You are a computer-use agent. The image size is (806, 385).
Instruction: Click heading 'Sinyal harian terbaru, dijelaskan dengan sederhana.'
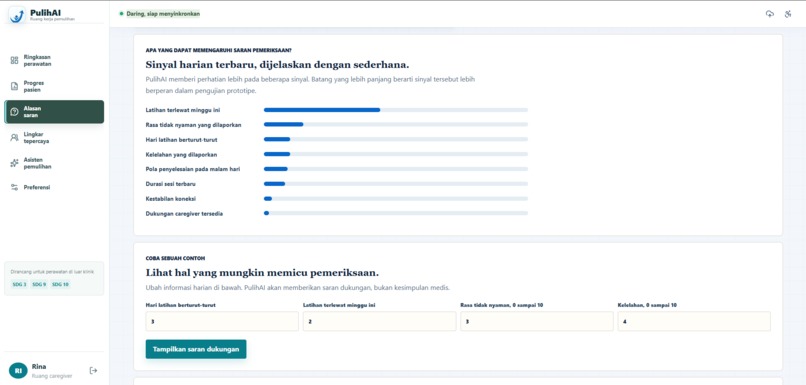[x=278, y=65]
